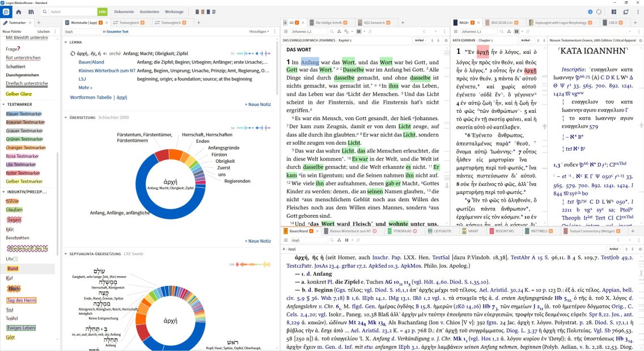Open the Wortstudie panel three-dot menu
The height and width of the screenshot is (351, 644).
point(274,32)
